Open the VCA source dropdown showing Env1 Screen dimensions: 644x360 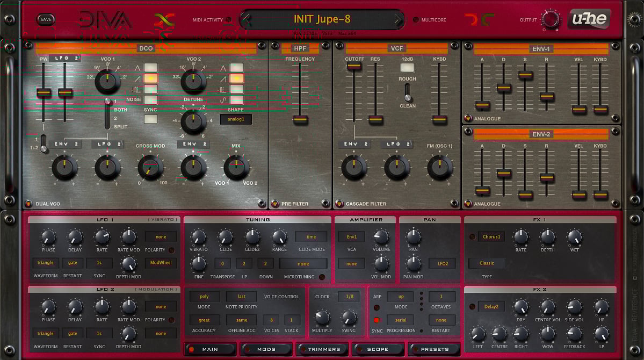(x=352, y=237)
